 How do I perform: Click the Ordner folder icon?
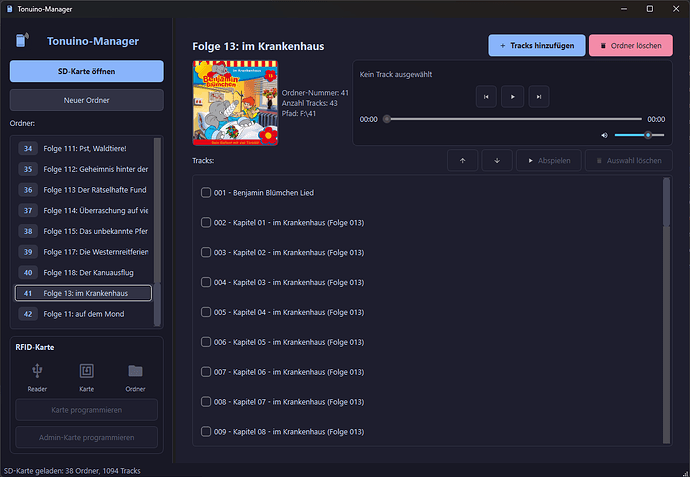coord(135,371)
